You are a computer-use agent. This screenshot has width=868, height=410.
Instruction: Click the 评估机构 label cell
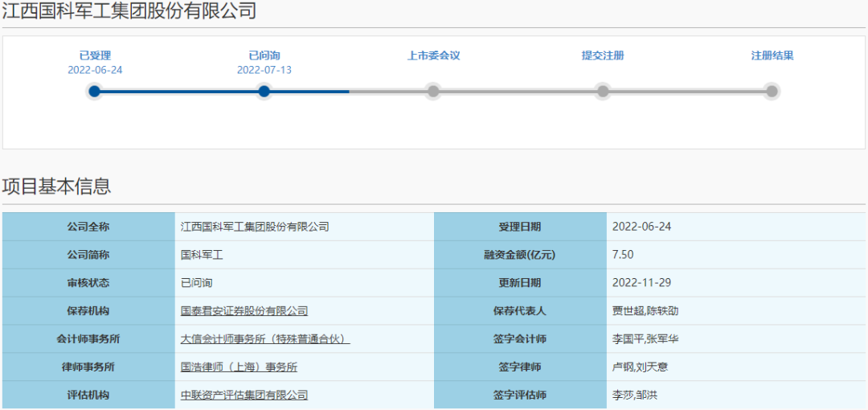88,396
